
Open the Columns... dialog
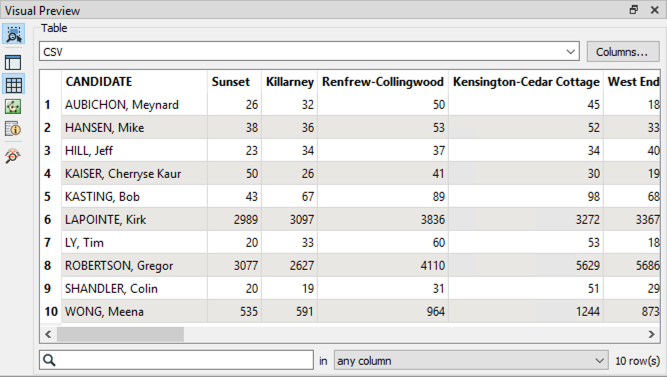click(x=621, y=52)
